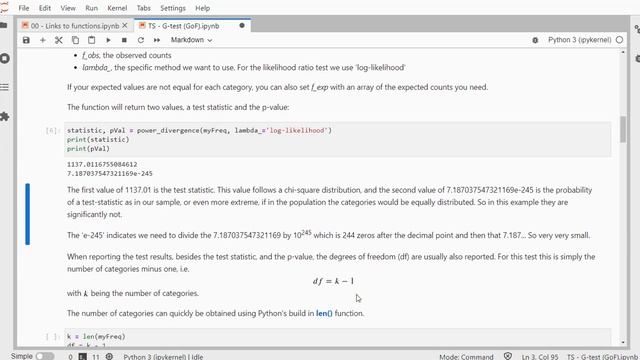Click 'Mode: Command' in status bar

tap(466, 357)
